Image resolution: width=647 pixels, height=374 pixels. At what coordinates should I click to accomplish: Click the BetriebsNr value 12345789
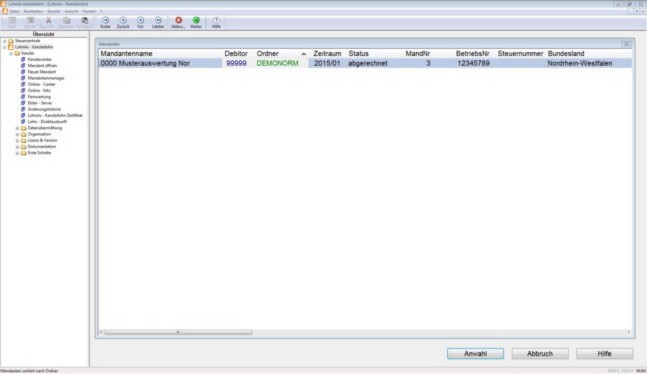[473, 63]
